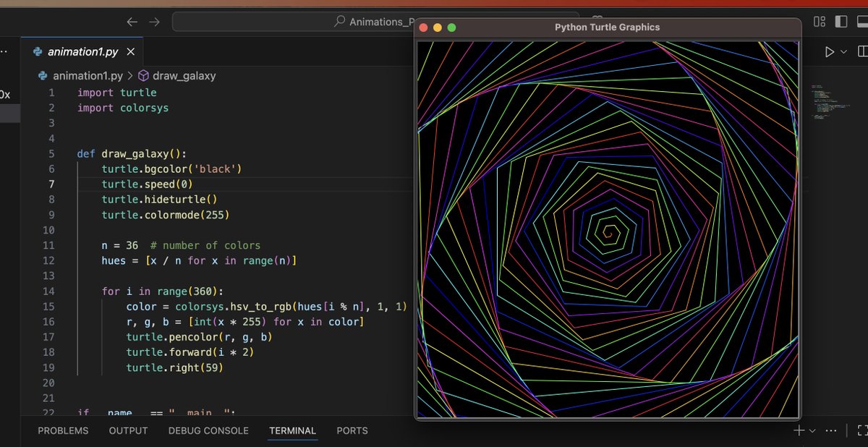Click the 'import turtle' code line
The height and width of the screenshot is (447, 868).
pyautogui.click(x=116, y=93)
